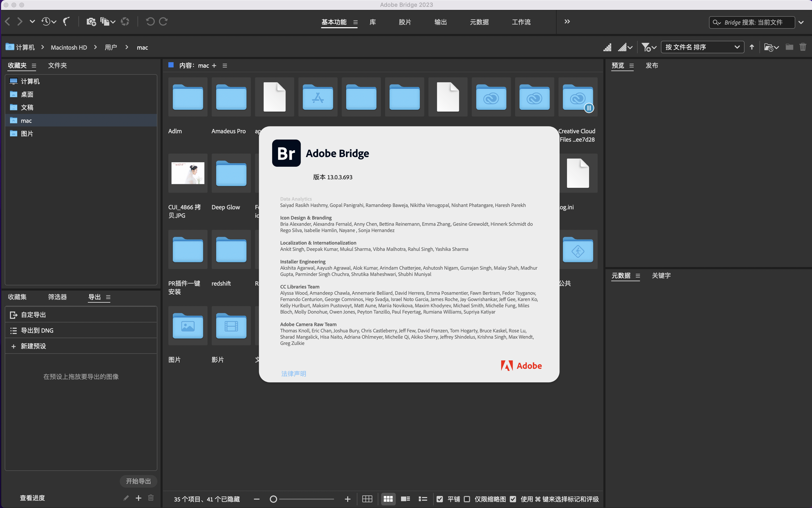Open the 按文件名排序 sort dropdown

click(x=702, y=47)
